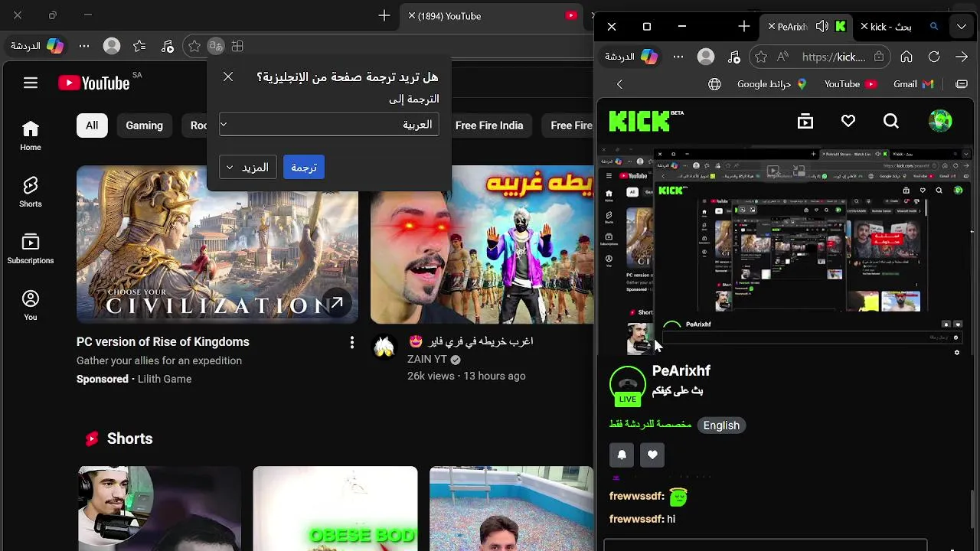This screenshot has width=980, height=551.
Task: Mute the PeArixhf tab audio icon
Action: click(822, 27)
